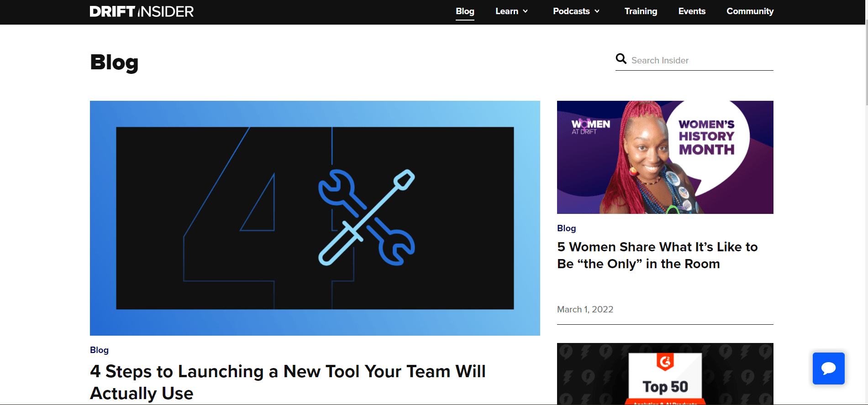The image size is (868, 405).
Task: Expand the Learn menu chevron
Action: 526,11
